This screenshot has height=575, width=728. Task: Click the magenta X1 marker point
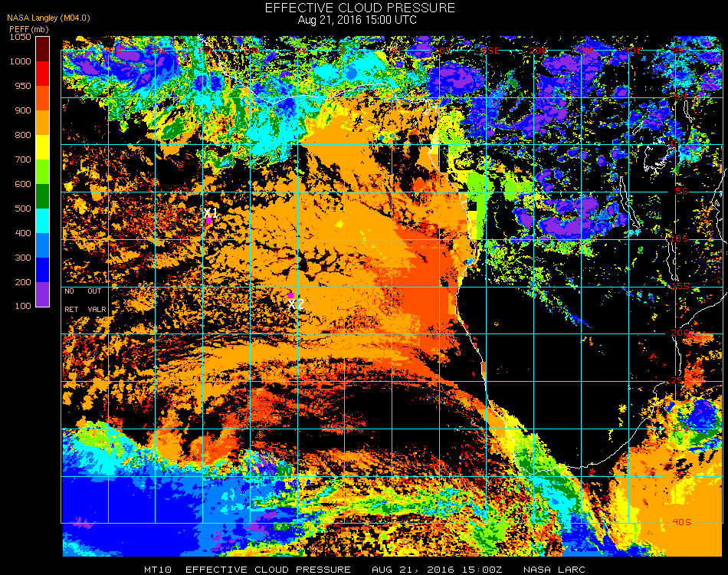(x=208, y=221)
